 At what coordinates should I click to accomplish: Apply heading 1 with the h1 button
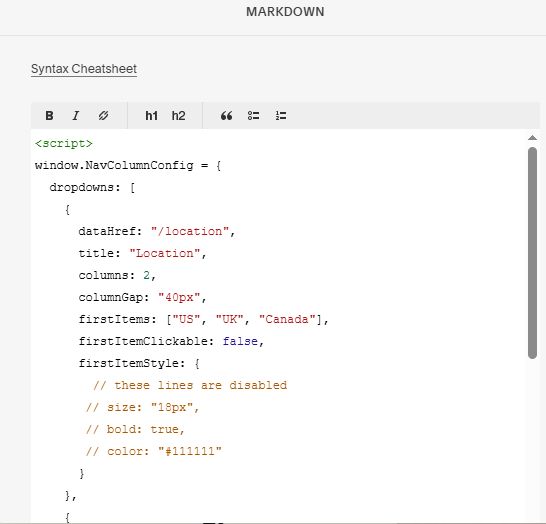click(151, 116)
